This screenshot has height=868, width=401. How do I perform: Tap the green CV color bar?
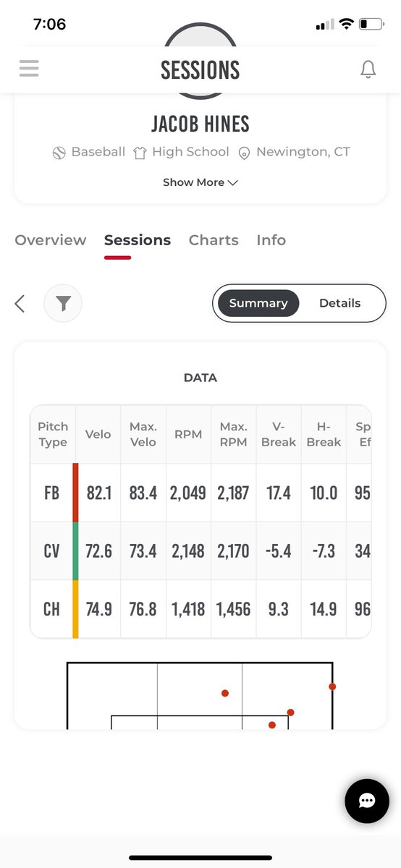75,550
